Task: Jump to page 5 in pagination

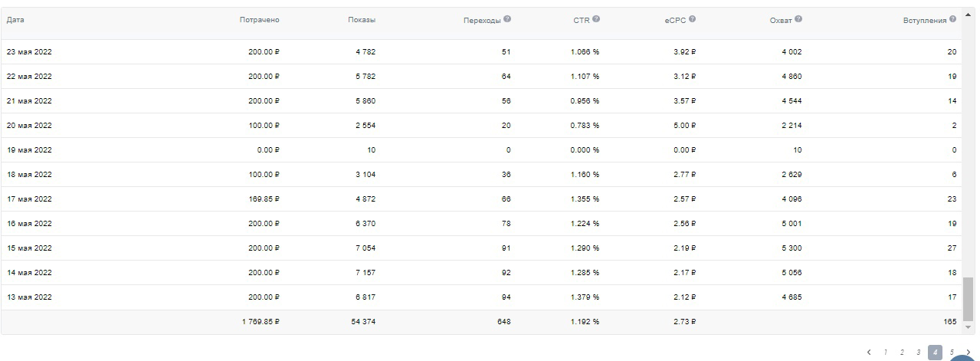Action: (952, 353)
